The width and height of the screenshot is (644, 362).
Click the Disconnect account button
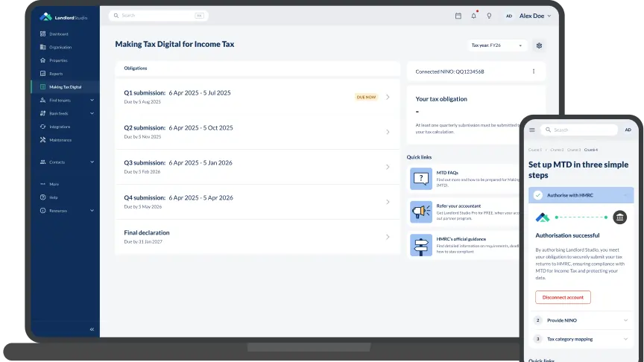point(563,297)
